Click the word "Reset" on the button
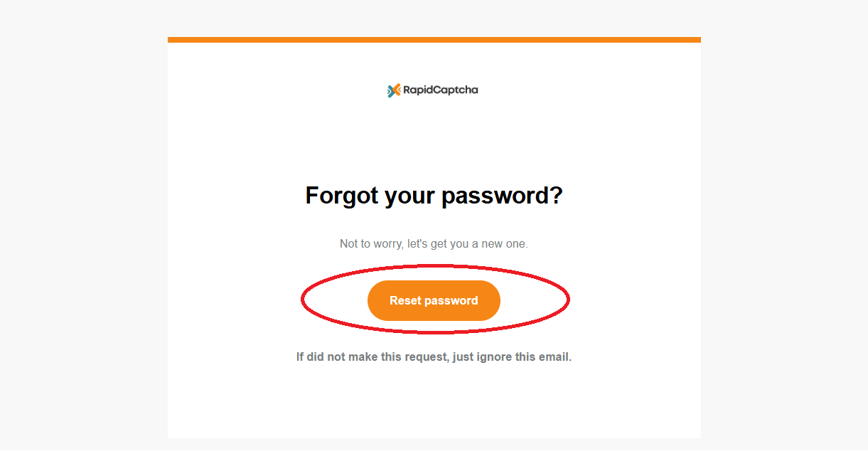This screenshot has width=868, height=454. [x=405, y=300]
